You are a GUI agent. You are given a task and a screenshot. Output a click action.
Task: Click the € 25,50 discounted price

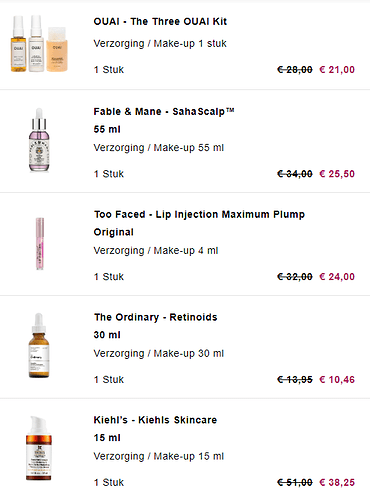click(x=337, y=174)
